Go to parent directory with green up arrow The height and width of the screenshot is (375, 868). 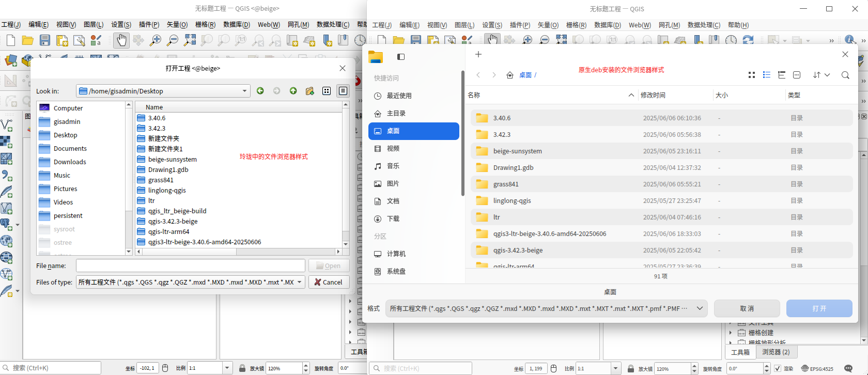293,91
